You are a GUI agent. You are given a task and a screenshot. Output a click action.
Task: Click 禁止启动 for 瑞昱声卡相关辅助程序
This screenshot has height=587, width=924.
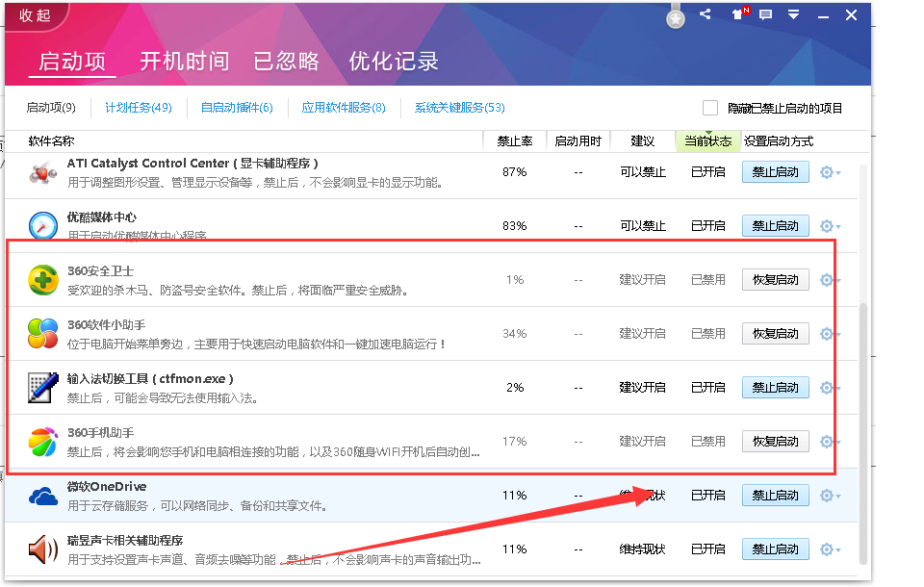pos(776,549)
